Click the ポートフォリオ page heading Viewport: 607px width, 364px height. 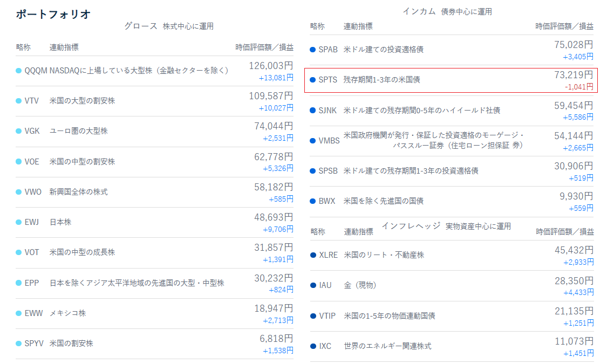53,15
